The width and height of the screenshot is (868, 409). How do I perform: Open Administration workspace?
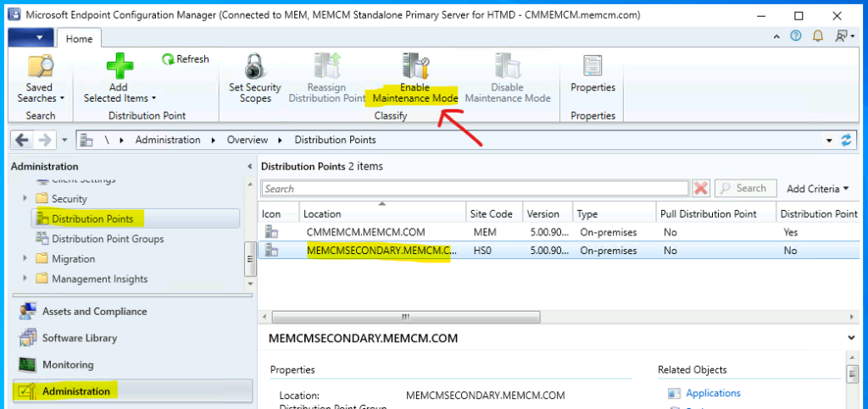click(x=131, y=391)
